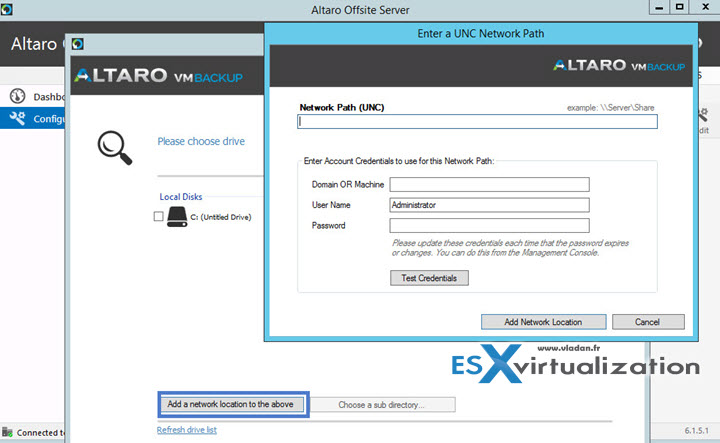Focus the Domain OR Machine field
This screenshot has width=720, height=443.
point(489,185)
